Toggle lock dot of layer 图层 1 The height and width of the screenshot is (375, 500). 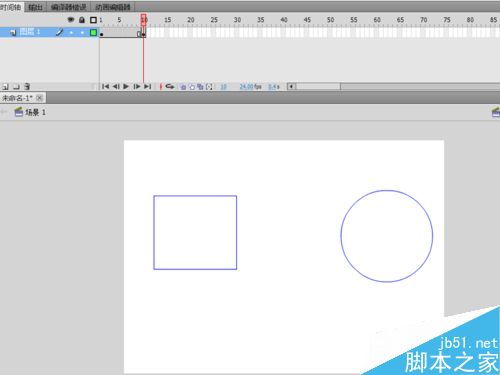pyautogui.click(x=82, y=33)
